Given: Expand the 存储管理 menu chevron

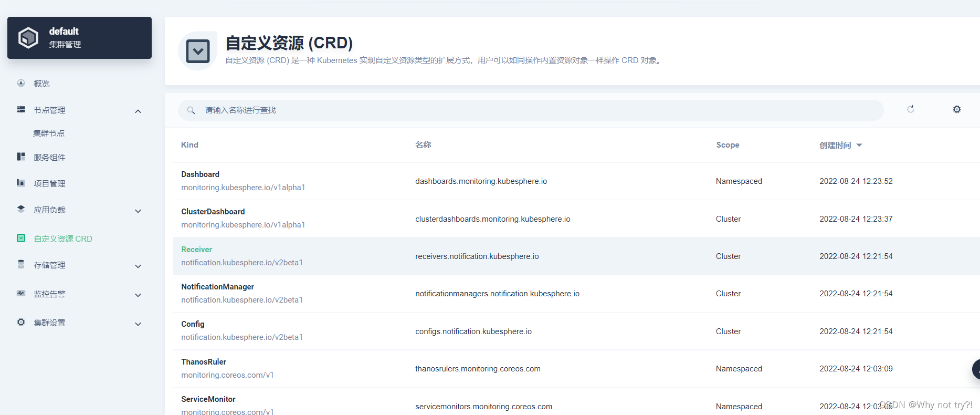Looking at the screenshot, I should pos(138,266).
